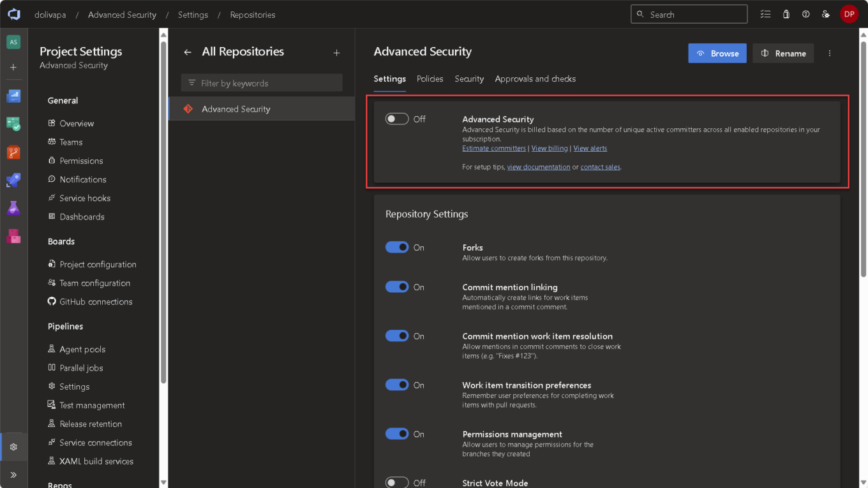Select the Overview summary chart icon
868x488 pixels.
(14, 96)
